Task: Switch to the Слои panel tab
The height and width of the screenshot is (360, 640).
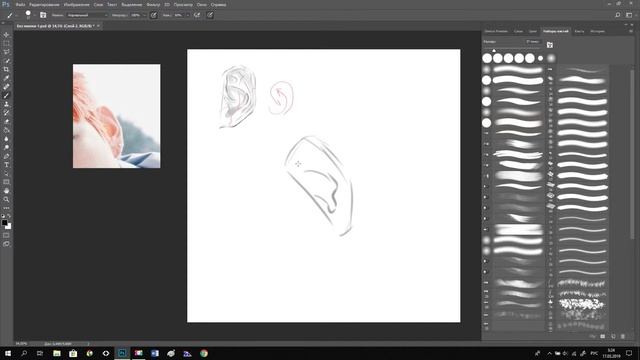Action: click(x=518, y=31)
